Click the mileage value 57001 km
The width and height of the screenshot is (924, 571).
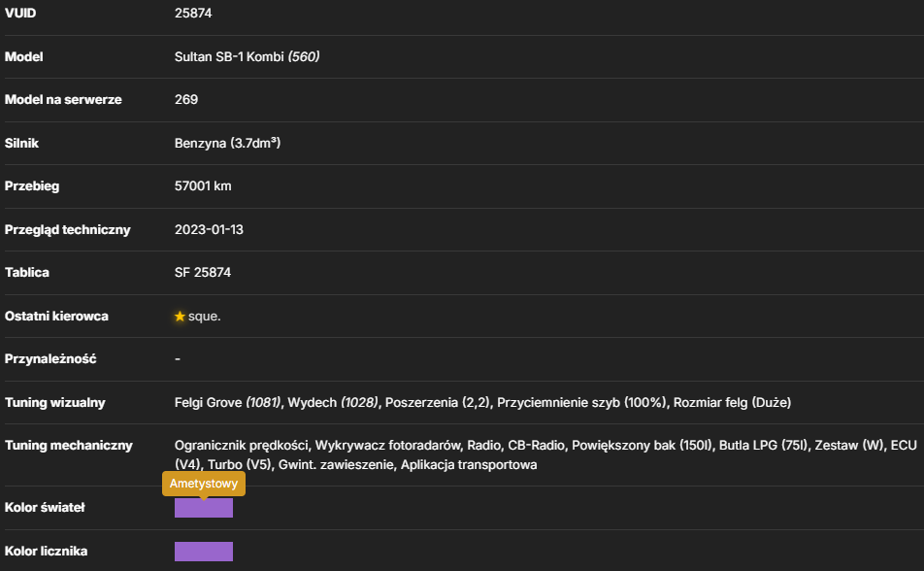[x=203, y=186]
